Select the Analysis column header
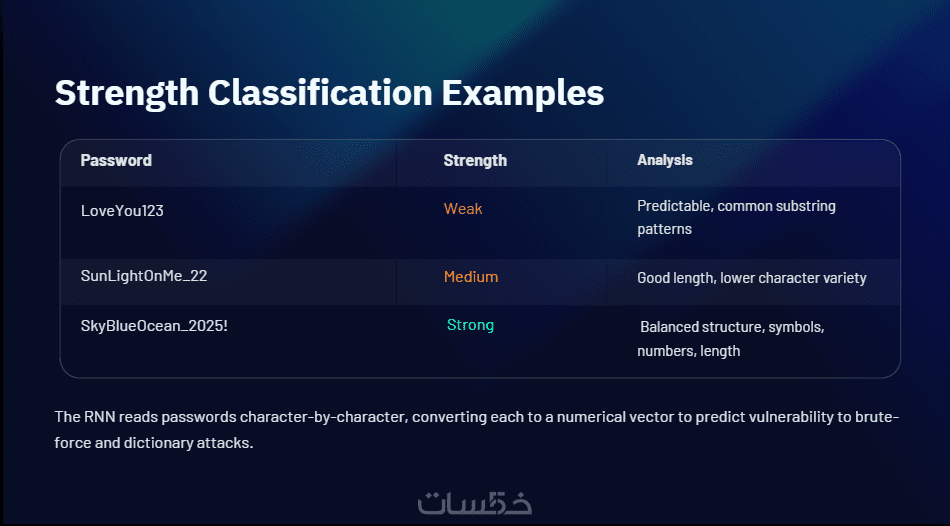The height and width of the screenshot is (526, 950). [x=665, y=160]
